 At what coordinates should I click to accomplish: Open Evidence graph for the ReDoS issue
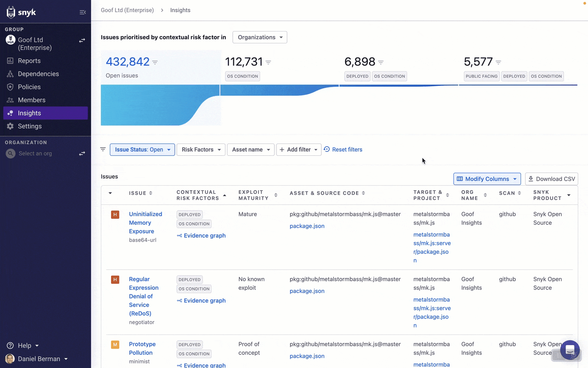point(201,301)
